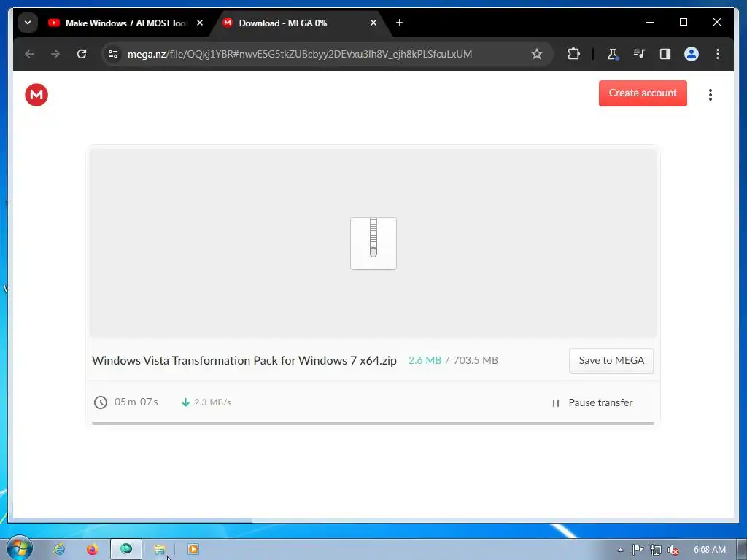This screenshot has height=560, width=747.
Task: Open media controls icon
Action: 638,54
